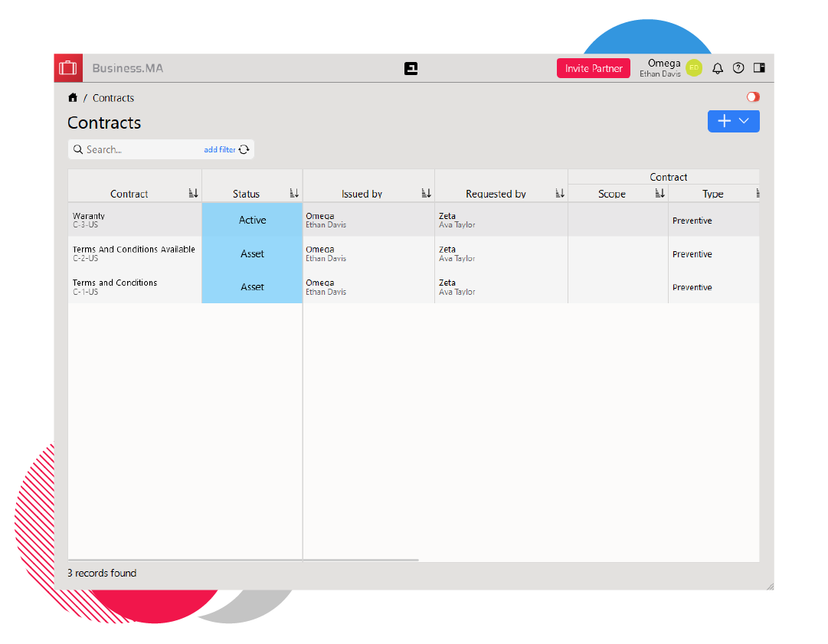This screenshot has height=644, width=828.
Task: Click the horizontal scrollbar under the table
Action: click(360, 560)
